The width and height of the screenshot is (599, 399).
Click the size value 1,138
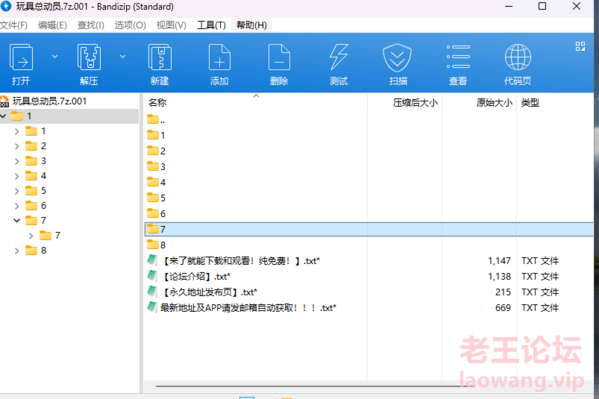pyautogui.click(x=499, y=277)
